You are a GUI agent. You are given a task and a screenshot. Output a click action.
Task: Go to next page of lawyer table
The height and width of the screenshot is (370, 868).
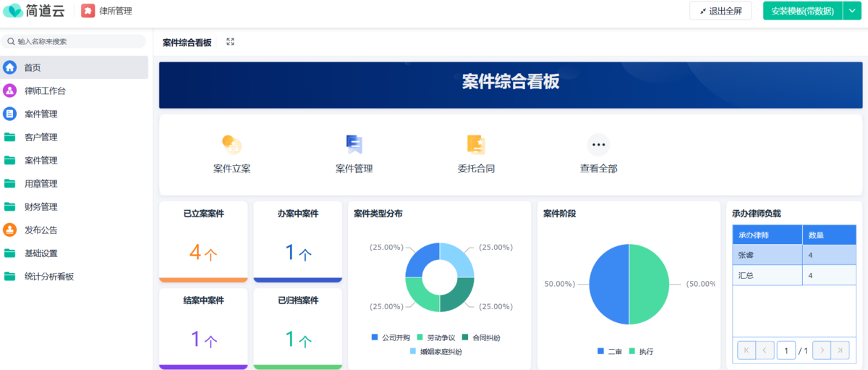click(x=822, y=350)
